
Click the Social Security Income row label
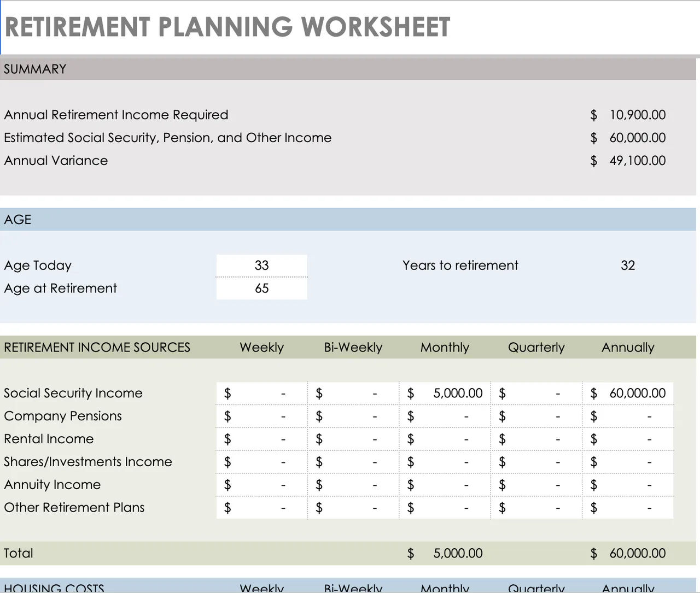coord(73,394)
